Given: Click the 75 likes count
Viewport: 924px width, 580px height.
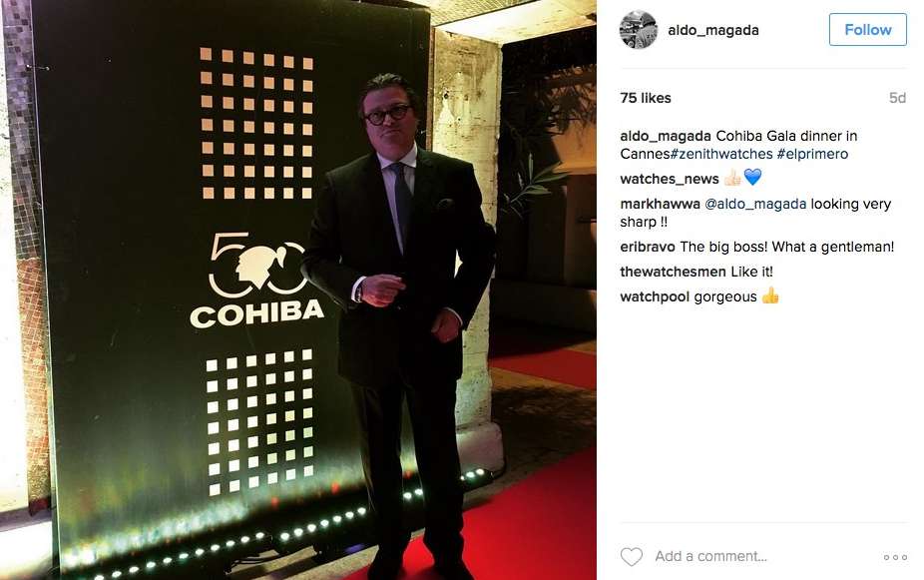Looking at the screenshot, I should [x=646, y=98].
